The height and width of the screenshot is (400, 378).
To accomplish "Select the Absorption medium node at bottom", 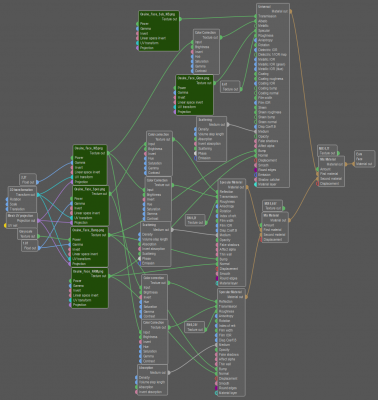I will (153, 379).
